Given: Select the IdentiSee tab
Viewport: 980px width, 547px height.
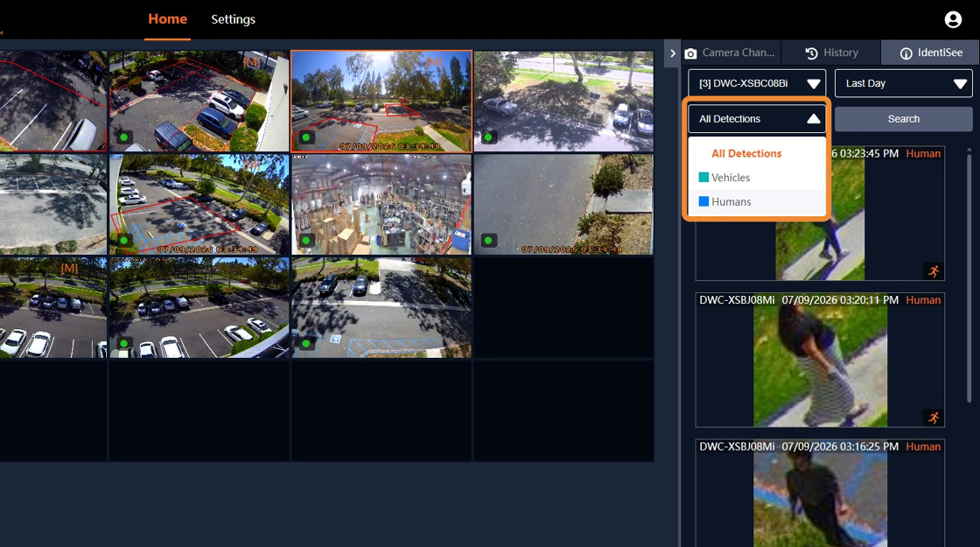Looking at the screenshot, I should (x=931, y=53).
